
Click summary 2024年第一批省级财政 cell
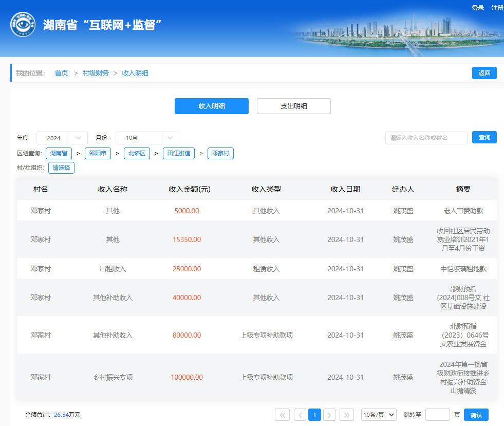click(463, 378)
